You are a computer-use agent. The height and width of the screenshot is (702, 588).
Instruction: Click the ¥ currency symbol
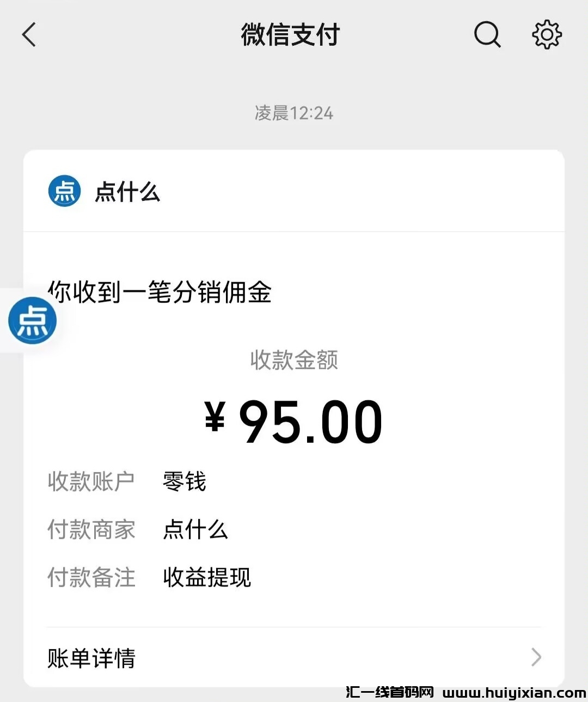tap(215, 417)
